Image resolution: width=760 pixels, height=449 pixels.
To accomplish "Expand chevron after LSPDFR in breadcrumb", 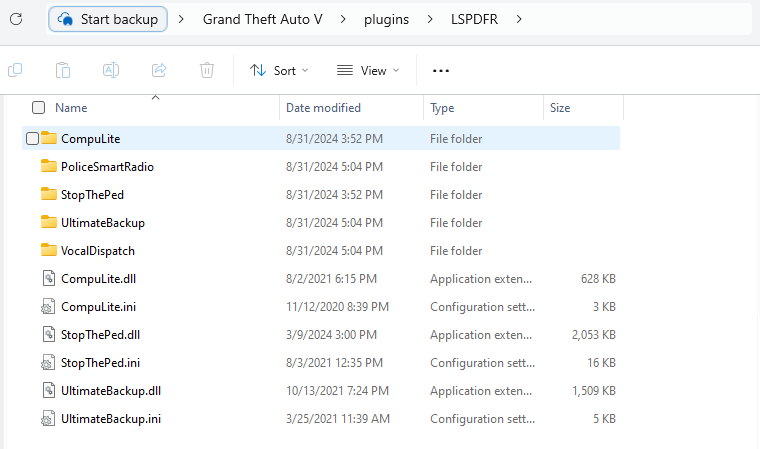I will [519, 19].
